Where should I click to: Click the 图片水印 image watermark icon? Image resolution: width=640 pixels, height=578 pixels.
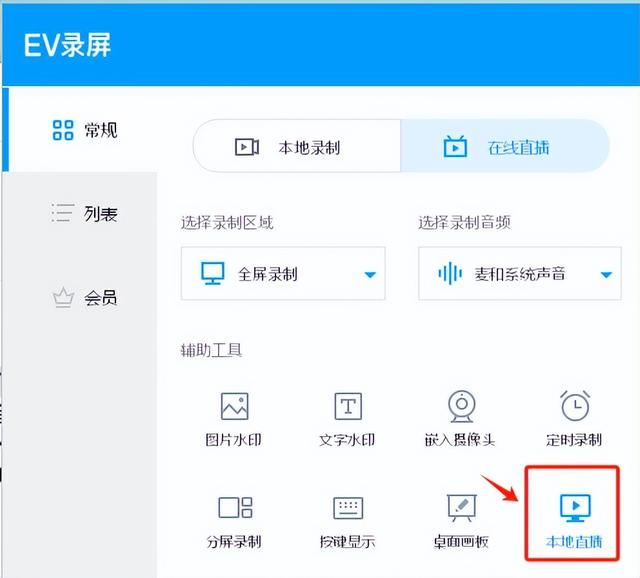(234, 406)
